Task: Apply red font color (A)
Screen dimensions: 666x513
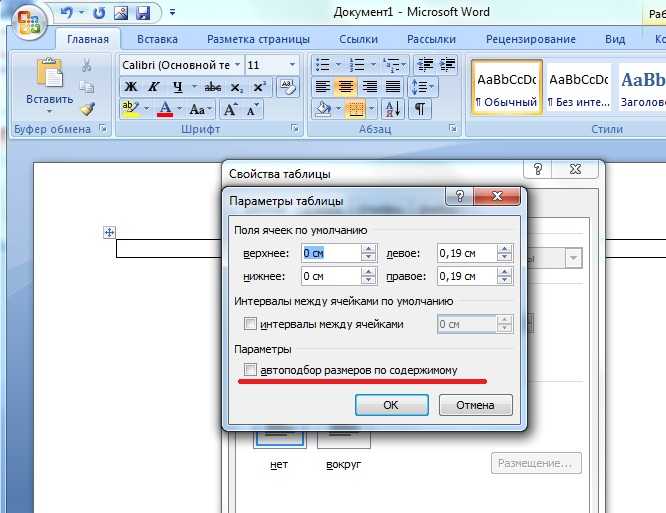Action: (x=165, y=109)
